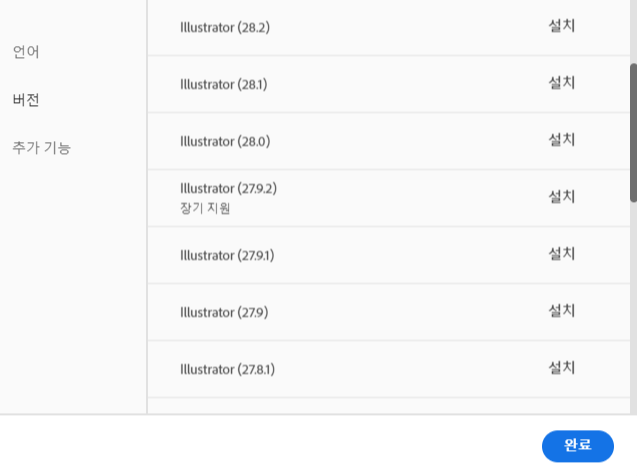Select the Illustrator (27.8.1) row name

(x=227, y=369)
